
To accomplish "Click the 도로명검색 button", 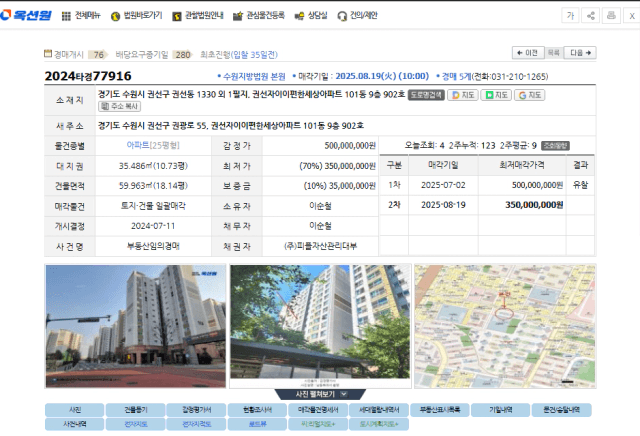I will (426, 95).
